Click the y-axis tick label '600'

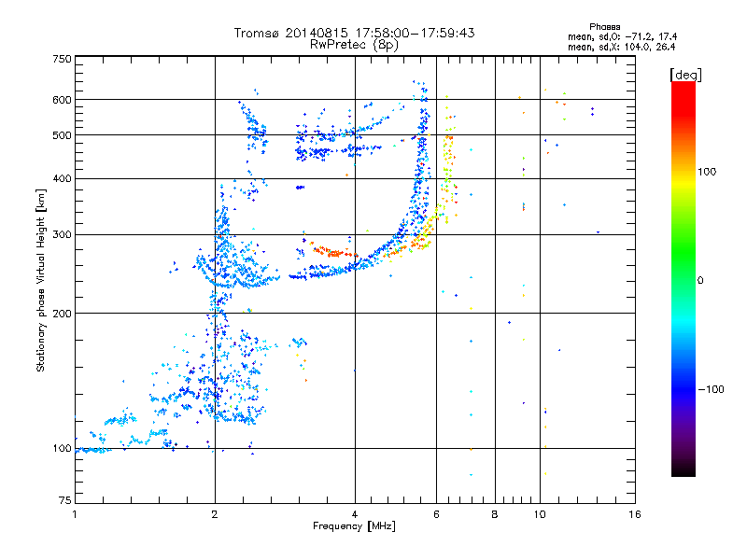(62, 100)
